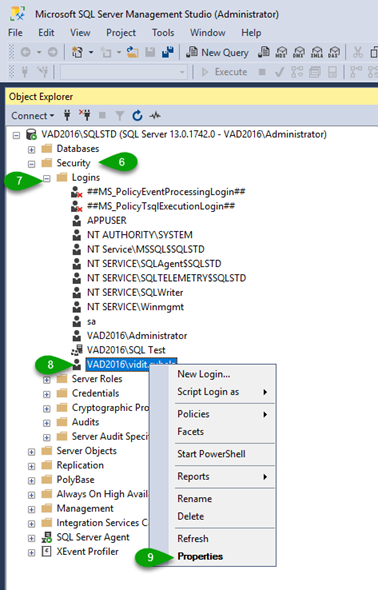Select NT AUTHORITY\SYSTEM login
The width and height of the screenshot is (378, 590).
pyautogui.click(x=140, y=235)
